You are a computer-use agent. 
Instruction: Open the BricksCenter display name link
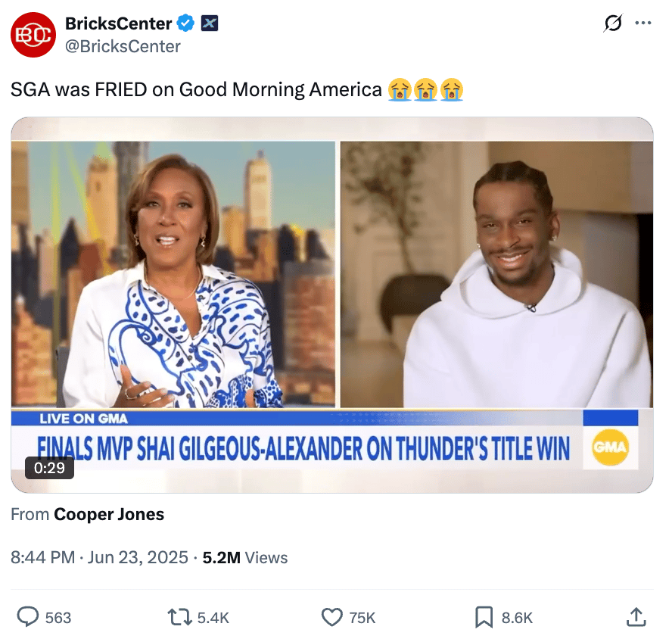coord(118,23)
